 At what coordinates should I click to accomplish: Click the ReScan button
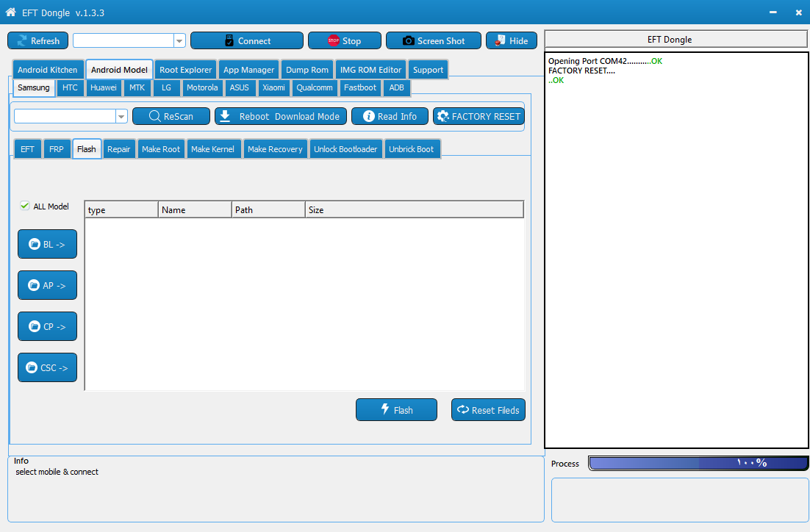click(x=171, y=116)
